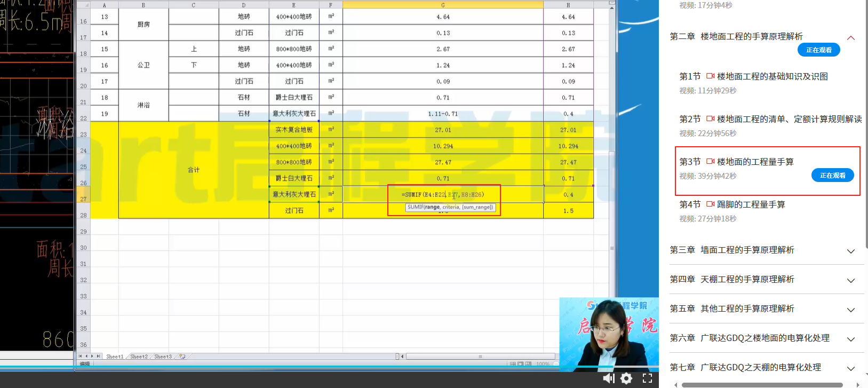Open the video player settings gear

coord(626,378)
